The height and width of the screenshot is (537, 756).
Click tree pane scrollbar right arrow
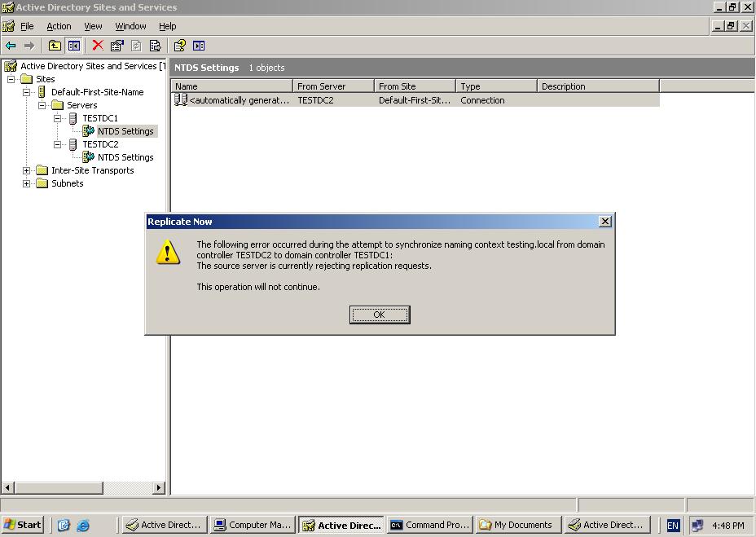159,488
